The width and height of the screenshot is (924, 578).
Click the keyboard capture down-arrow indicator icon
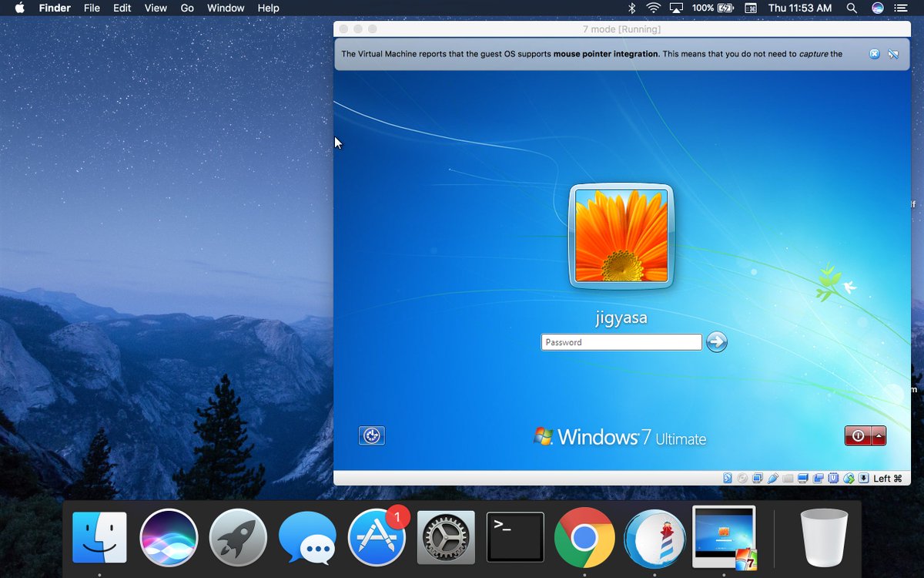864,478
